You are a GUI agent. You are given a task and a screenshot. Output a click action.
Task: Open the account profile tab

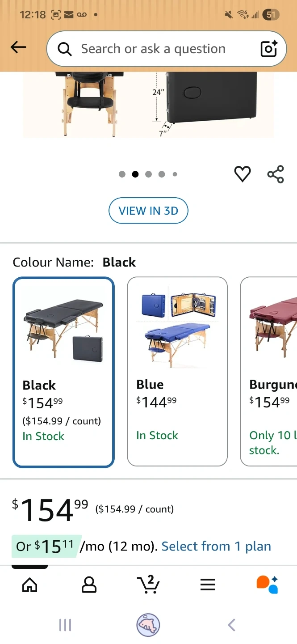coord(89,585)
